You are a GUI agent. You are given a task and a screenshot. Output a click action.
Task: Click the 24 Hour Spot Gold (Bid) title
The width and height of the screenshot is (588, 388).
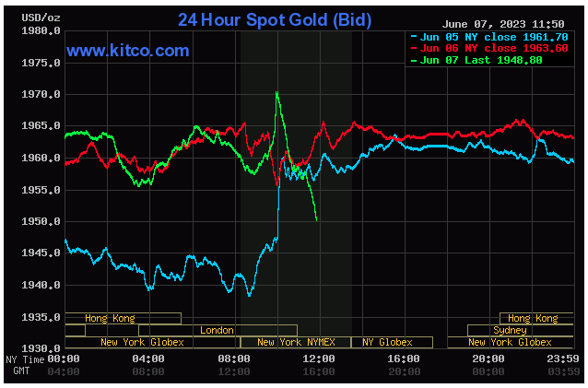click(x=275, y=19)
